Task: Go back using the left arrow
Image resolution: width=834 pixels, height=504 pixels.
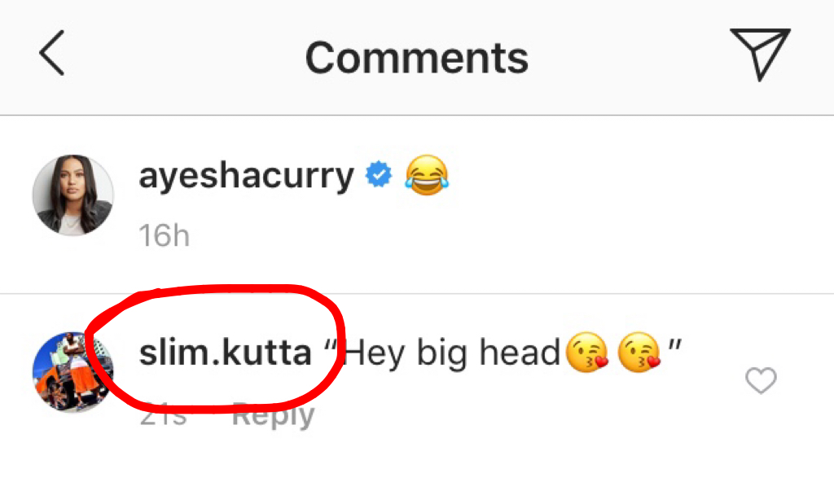Action: [x=52, y=53]
